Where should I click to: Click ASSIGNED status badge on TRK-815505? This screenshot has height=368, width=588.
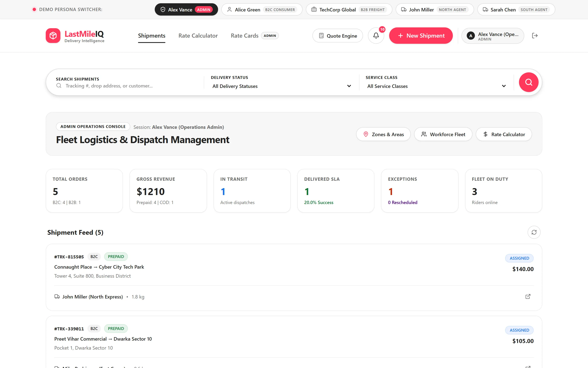(519, 258)
